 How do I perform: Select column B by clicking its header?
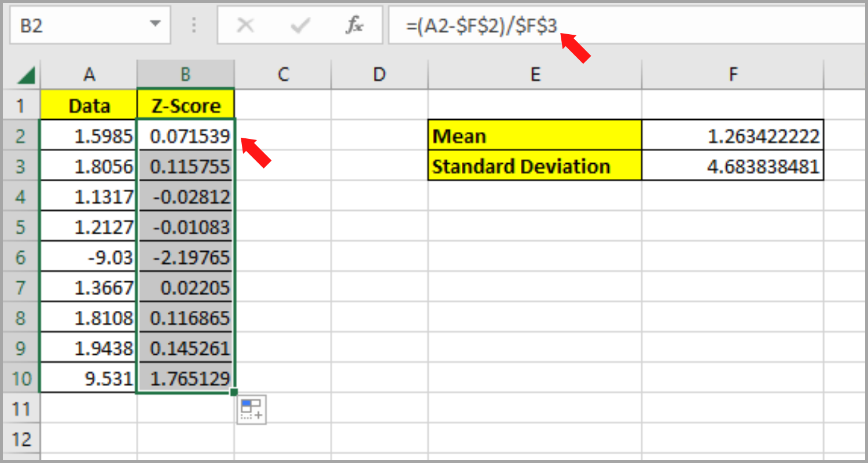pos(185,74)
